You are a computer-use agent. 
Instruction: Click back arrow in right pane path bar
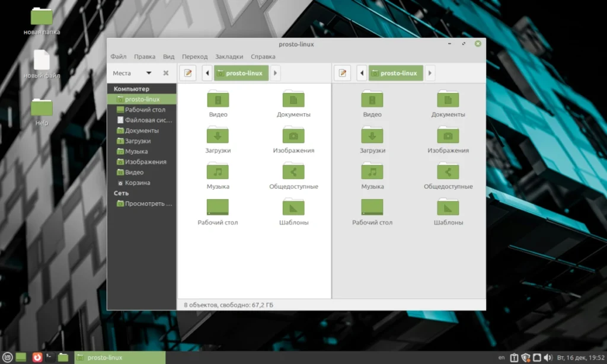click(x=362, y=73)
